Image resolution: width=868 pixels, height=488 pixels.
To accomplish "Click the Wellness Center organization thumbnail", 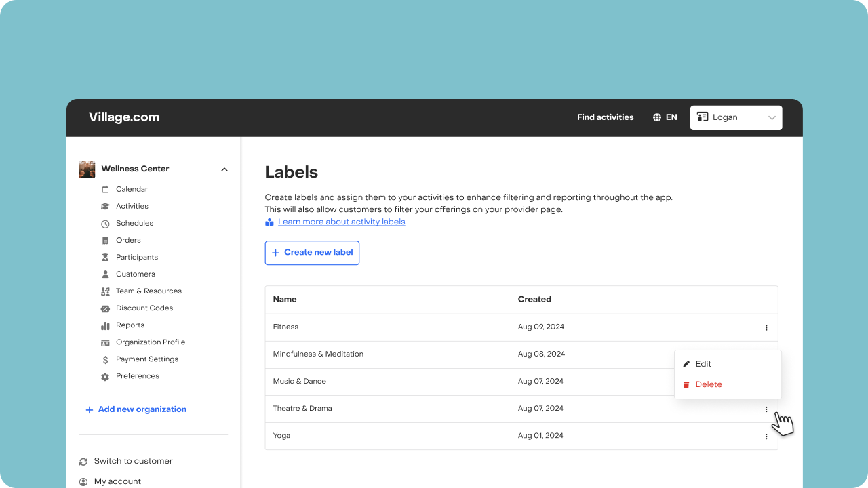I will (87, 169).
